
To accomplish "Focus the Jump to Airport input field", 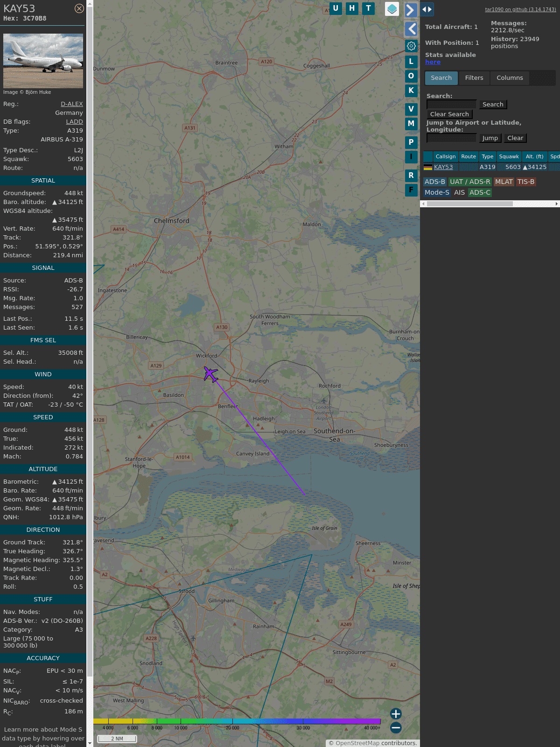I will [x=451, y=138].
